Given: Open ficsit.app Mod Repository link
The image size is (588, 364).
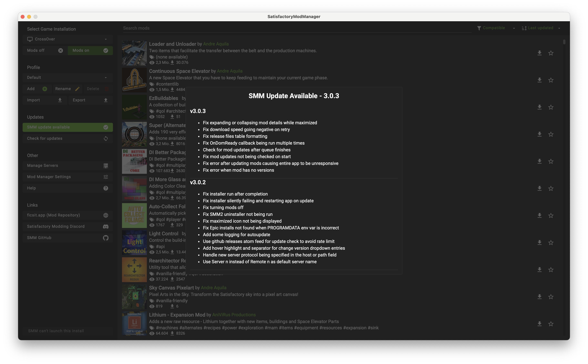Looking at the screenshot, I should point(67,215).
